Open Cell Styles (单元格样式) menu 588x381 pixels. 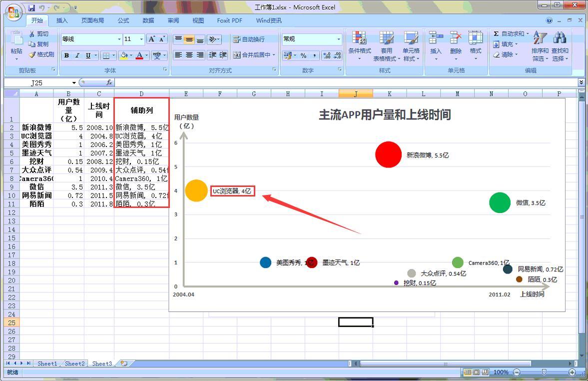pos(411,46)
